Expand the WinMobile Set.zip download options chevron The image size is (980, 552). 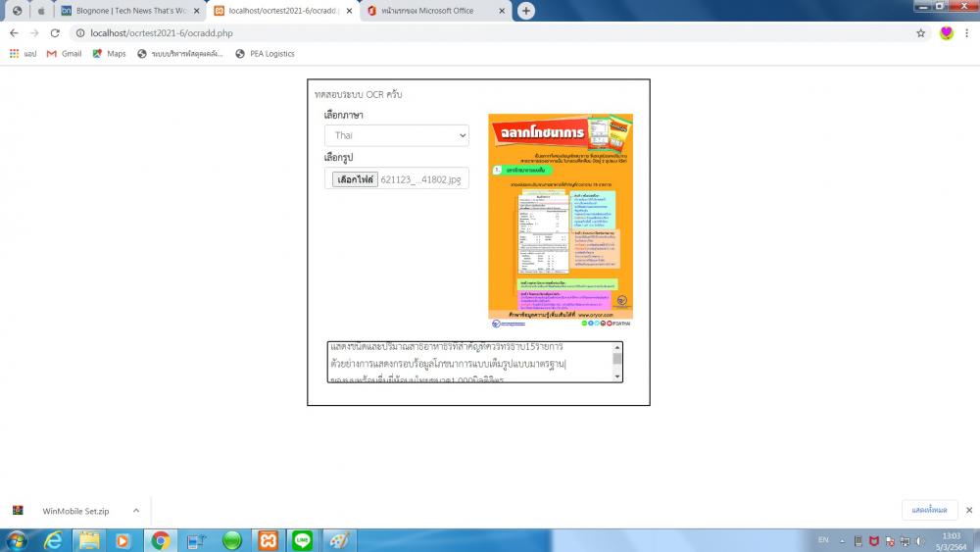tap(136, 511)
